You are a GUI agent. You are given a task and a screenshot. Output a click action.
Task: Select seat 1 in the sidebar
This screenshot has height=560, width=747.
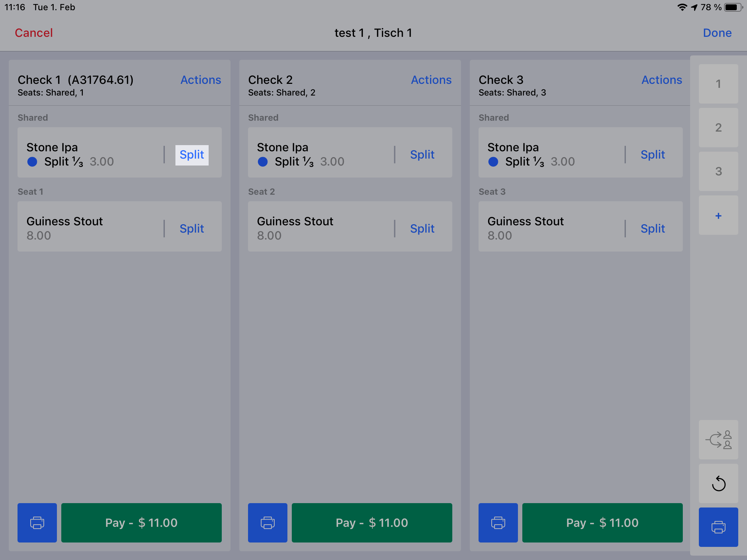[x=719, y=84]
